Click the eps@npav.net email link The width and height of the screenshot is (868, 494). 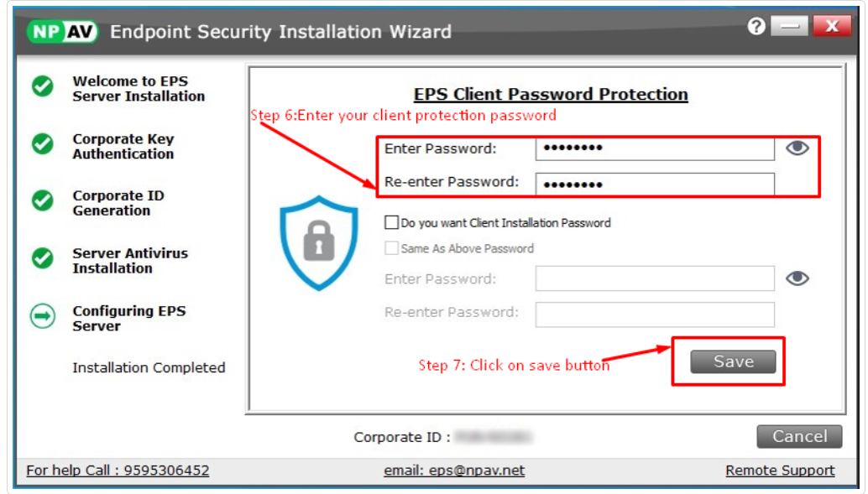click(x=454, y=471)
